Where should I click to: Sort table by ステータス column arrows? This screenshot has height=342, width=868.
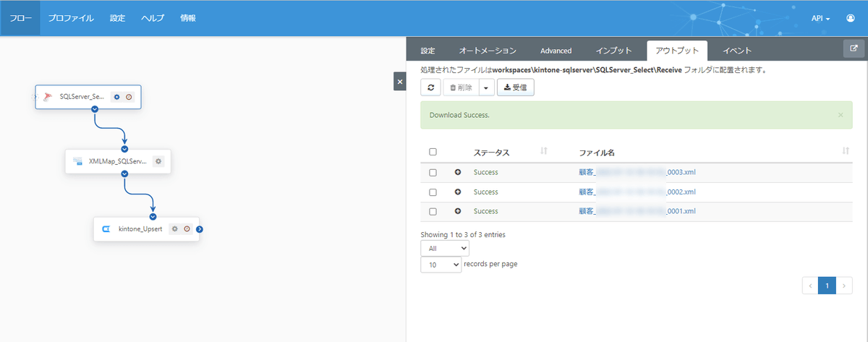544,151
